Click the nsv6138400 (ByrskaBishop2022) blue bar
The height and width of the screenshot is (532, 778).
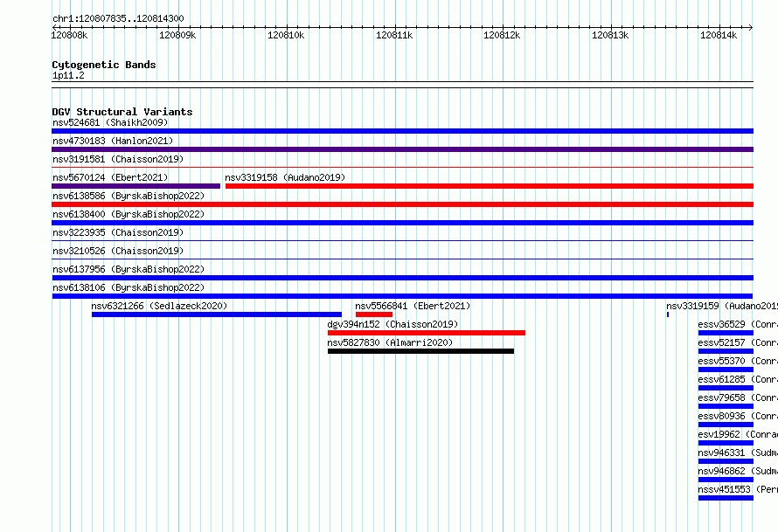pyautogui.click(x=402, y=223)
